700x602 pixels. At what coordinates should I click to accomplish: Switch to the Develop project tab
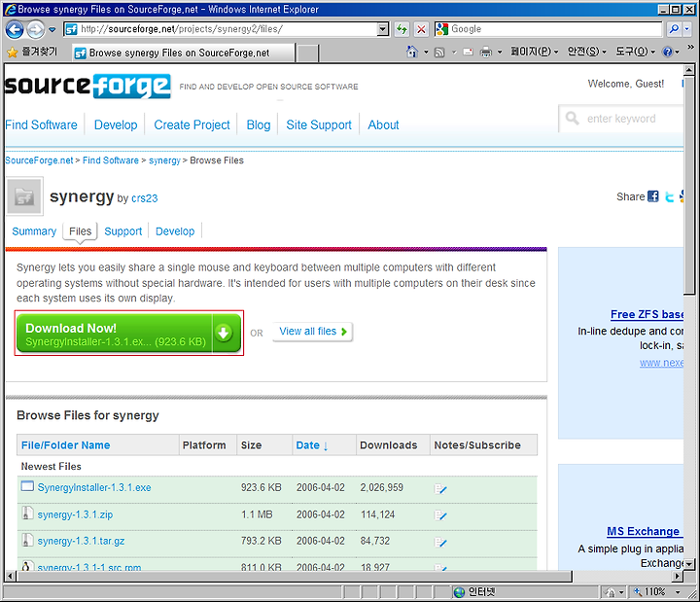click(175, 231)
